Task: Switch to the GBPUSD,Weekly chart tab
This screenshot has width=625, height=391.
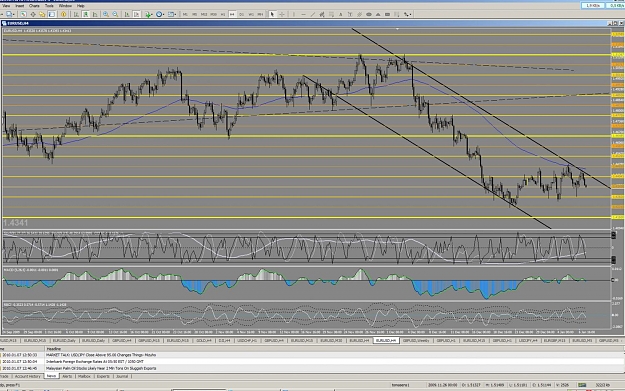Action: click(416, 340)
